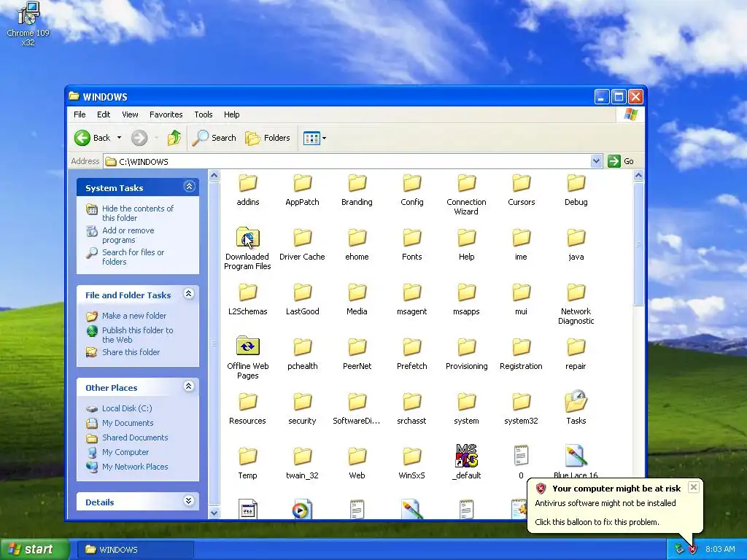Open My Computer from Other Places
Viewport: 747px width, 560px height.
click(x=125, y=452)
